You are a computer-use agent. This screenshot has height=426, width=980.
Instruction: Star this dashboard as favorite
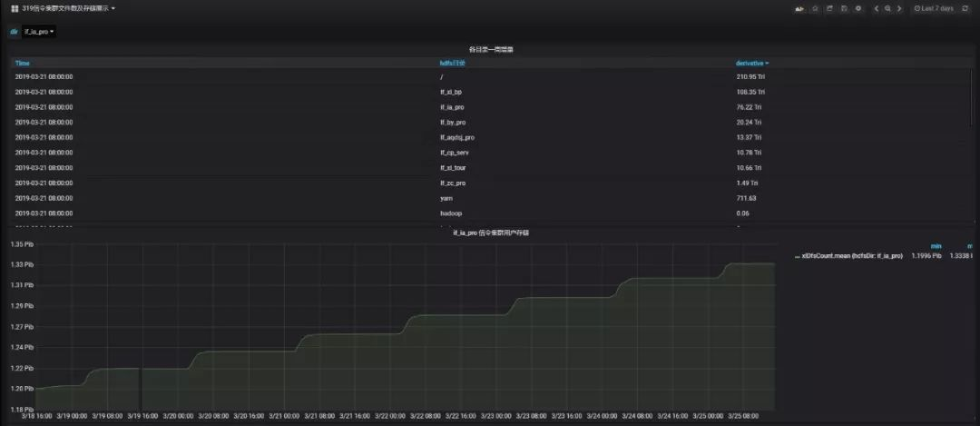pyautogui.click(x=815, y=9)
